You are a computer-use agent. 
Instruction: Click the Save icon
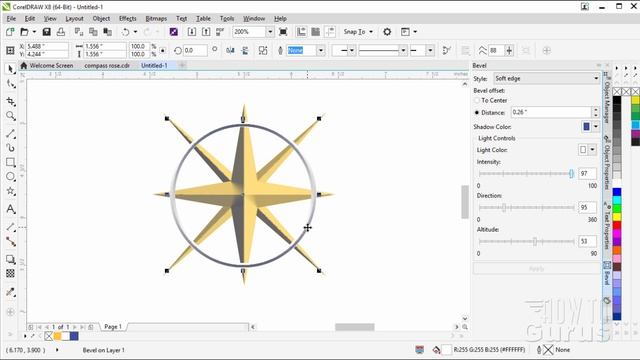point(47,32)
